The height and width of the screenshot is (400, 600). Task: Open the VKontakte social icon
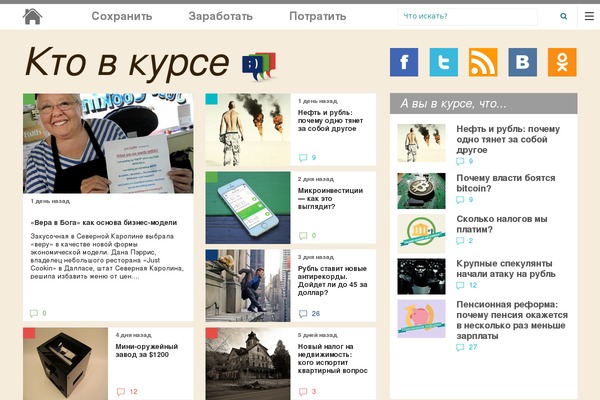tap(522, 62)
